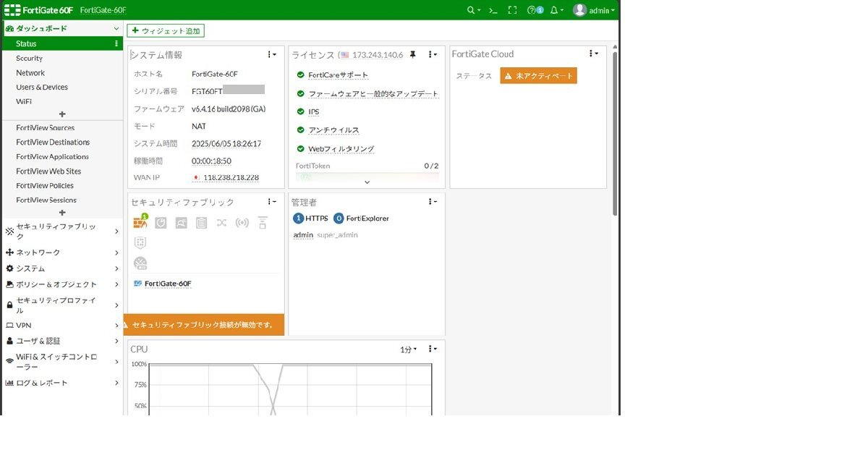868x466 pixels.
Task: Open the help question mark icon
Action: click(x=535, y=10)
